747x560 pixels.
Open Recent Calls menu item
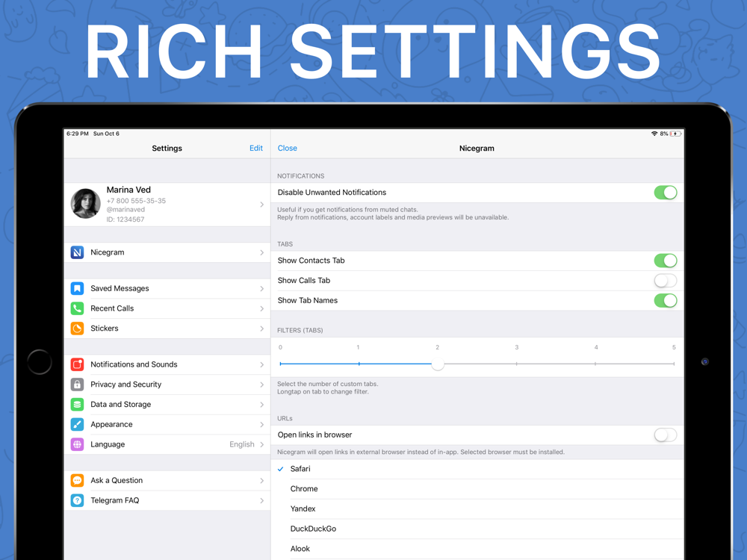[167, 308]
